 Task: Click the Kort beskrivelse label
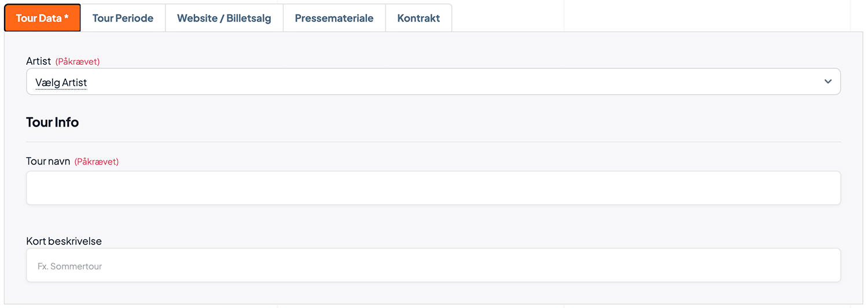64,241
